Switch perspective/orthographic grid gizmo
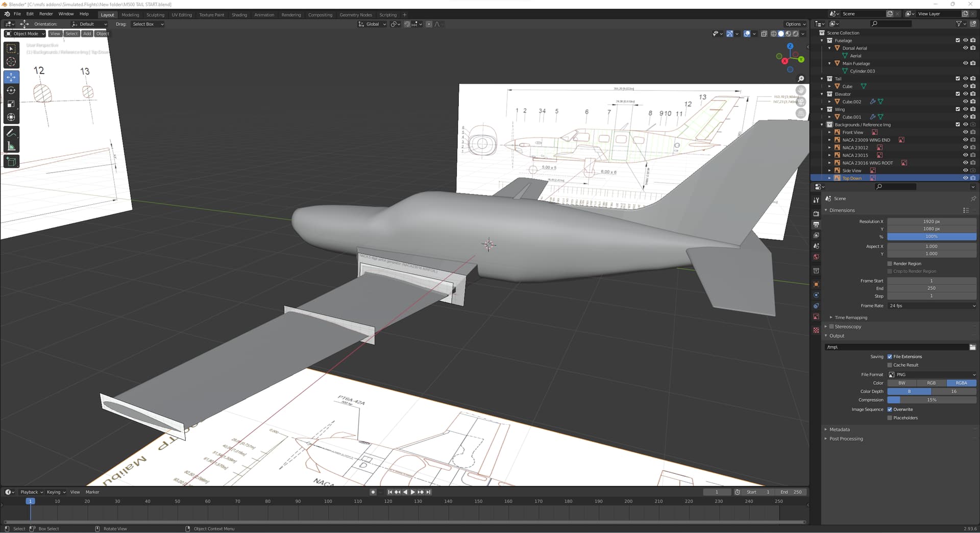This screenshot has height=533, width=980. coord(801,113)
